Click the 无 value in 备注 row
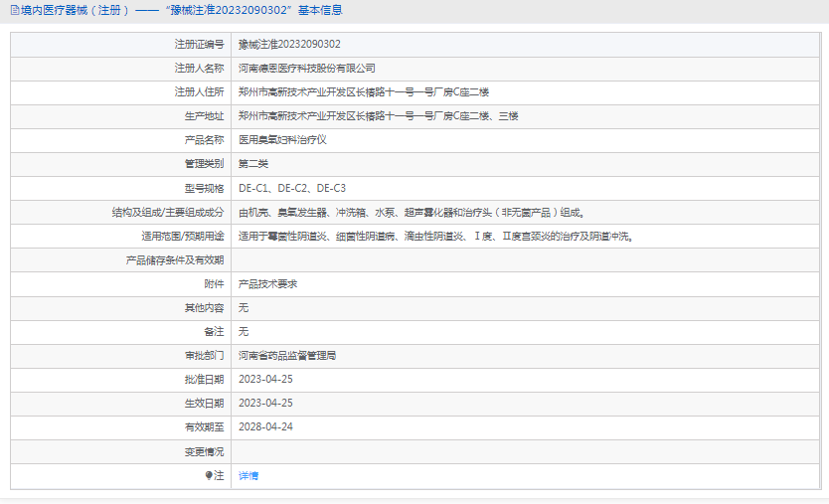 (x=244, y=332)
